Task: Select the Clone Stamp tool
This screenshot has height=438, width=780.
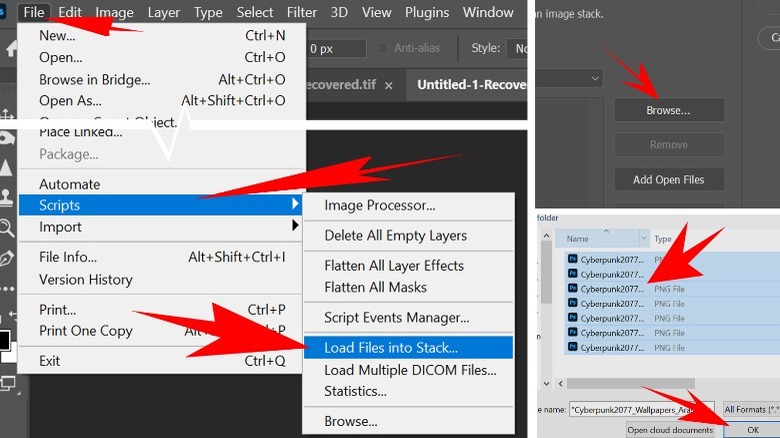Action: coord(6,198)
